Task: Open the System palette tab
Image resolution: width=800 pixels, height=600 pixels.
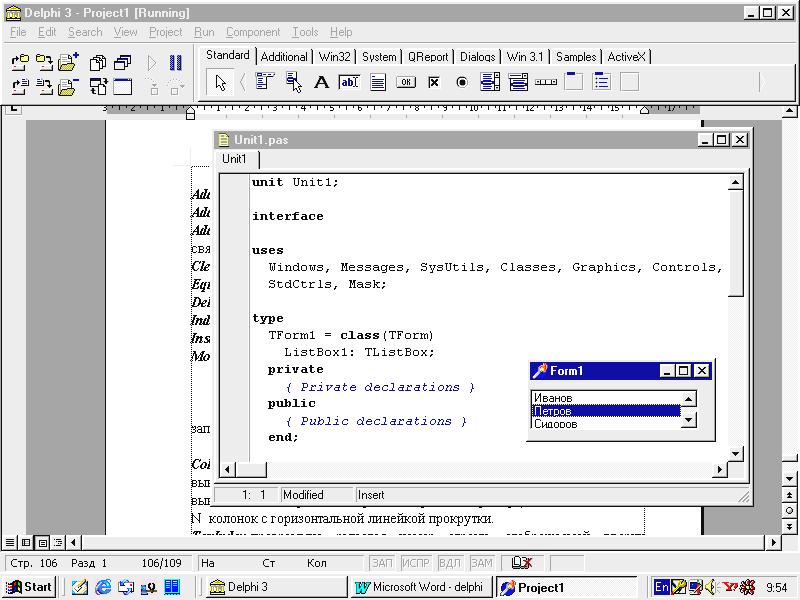Action: coord(379,57)
